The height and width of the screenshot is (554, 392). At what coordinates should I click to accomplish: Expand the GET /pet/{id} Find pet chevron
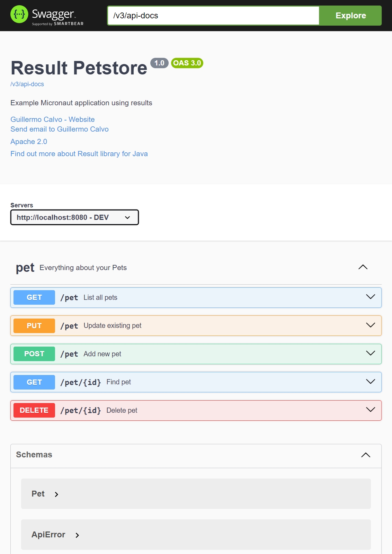point(370,382)
